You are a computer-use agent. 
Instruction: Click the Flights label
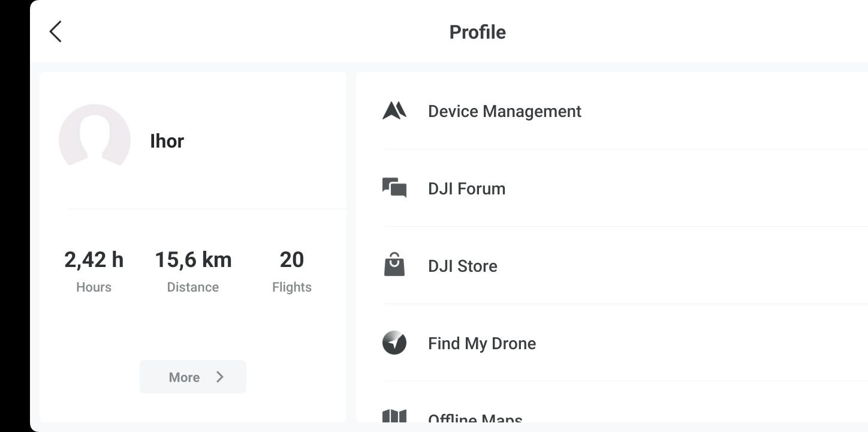pyautogui.click(x=292, y=287)
